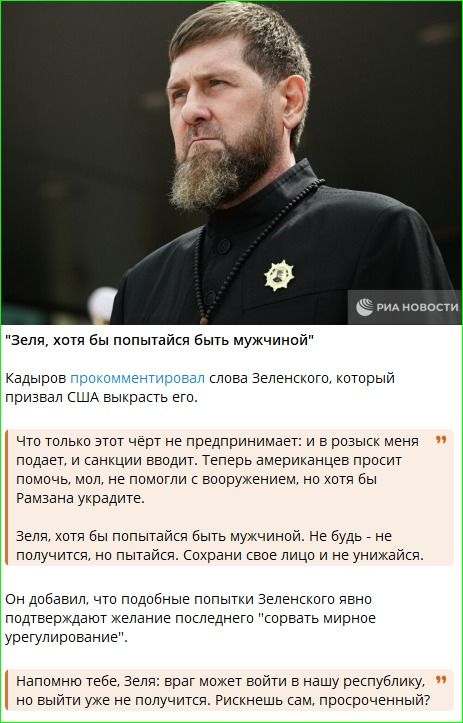Click the text 'РИА НОВОСТИ' in the watermark
The height and width of the screenshot is (723, 463).
(418, 307)
